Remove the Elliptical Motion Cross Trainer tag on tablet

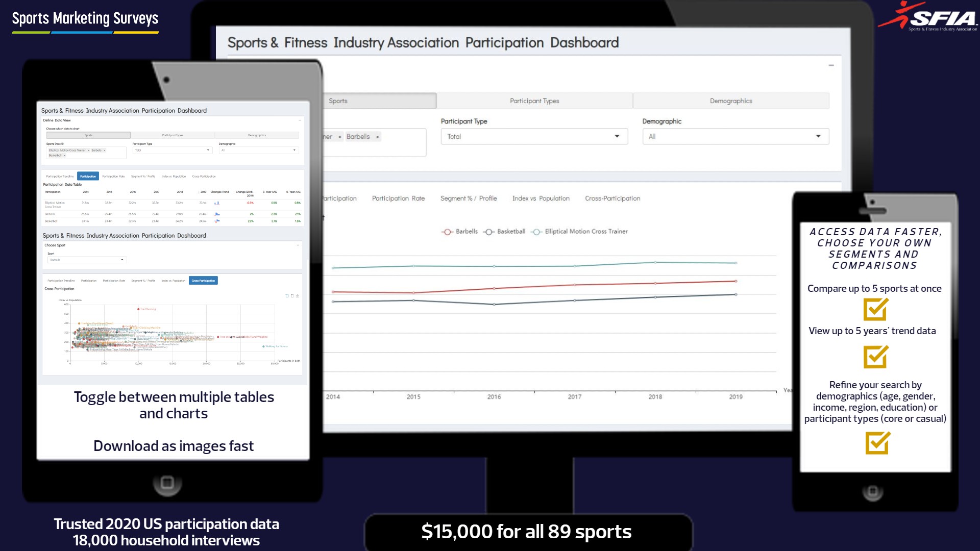(89, 151)
